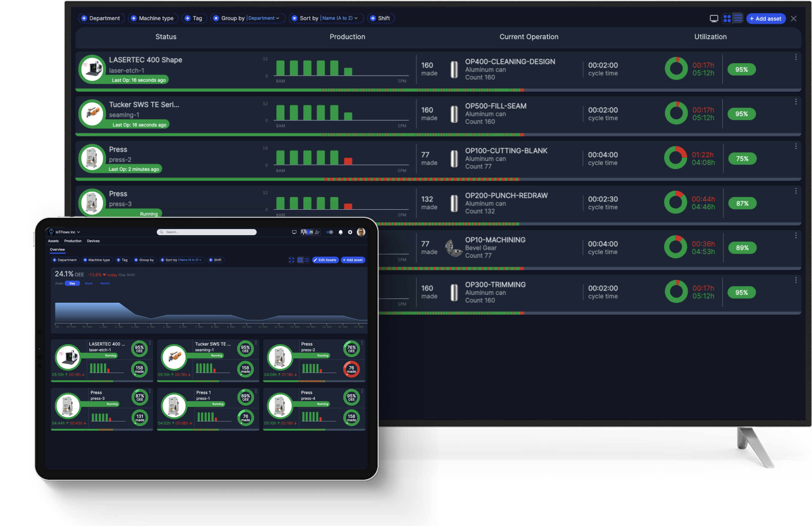Image resolution: width=812 pixels, height=526 pixels.
Task: Switch the TV dashboard to list view
Action: point(738,19)
